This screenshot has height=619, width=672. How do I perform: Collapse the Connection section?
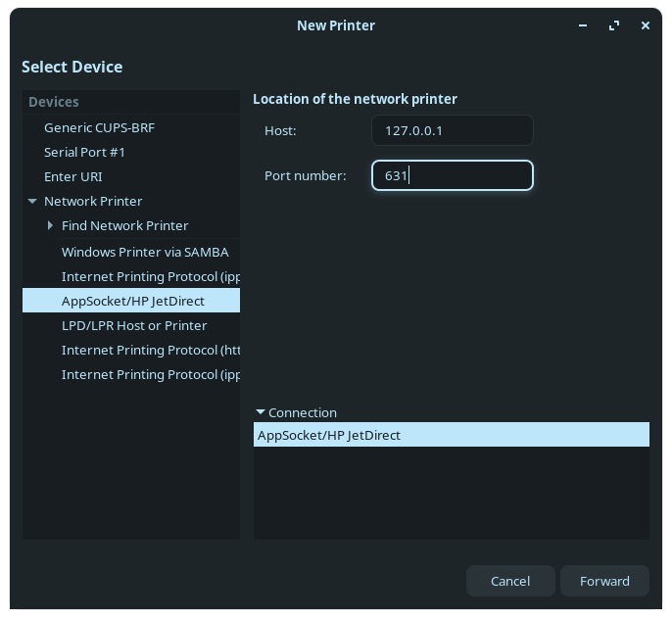coord(261,413)
